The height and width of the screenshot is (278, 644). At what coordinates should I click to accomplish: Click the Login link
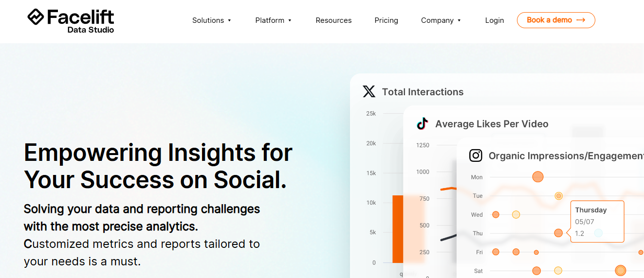pyautogui.click(x=495, y=20)
